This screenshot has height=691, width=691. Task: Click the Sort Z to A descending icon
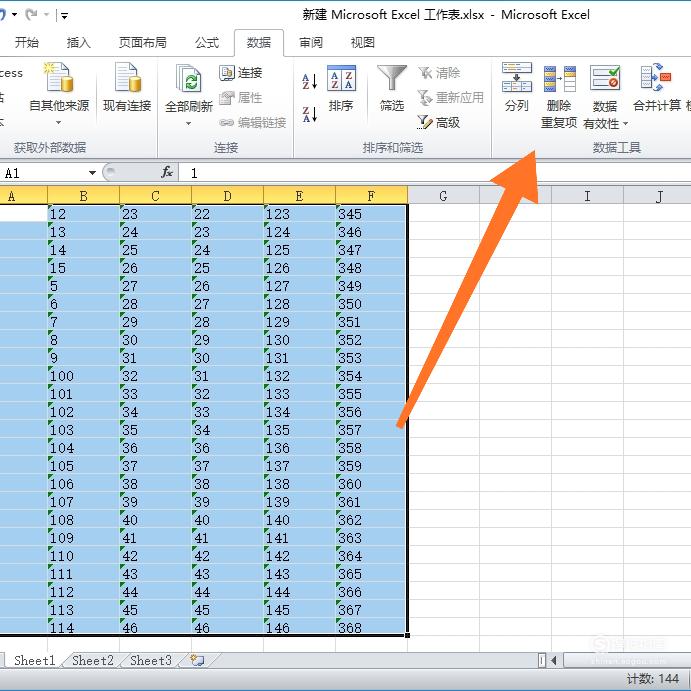click(x=309, y=114)
